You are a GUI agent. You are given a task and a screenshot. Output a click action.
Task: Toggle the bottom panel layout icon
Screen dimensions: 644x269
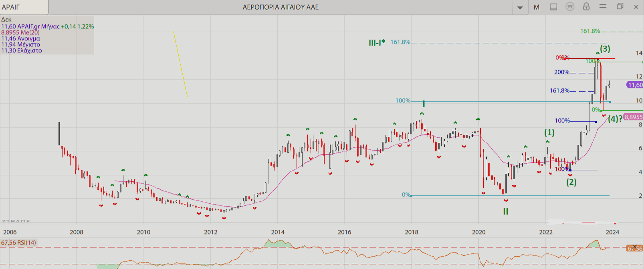(x=553, y=7)
